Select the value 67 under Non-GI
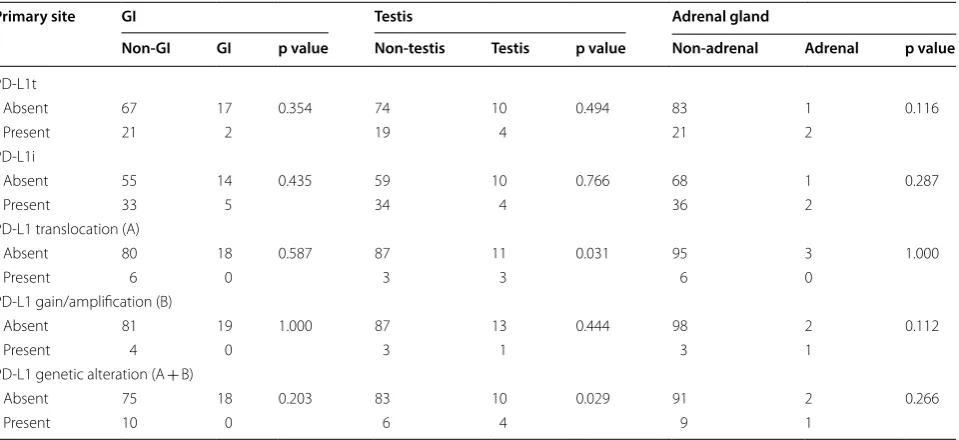The image size is (959, 440). click(129, 108)
